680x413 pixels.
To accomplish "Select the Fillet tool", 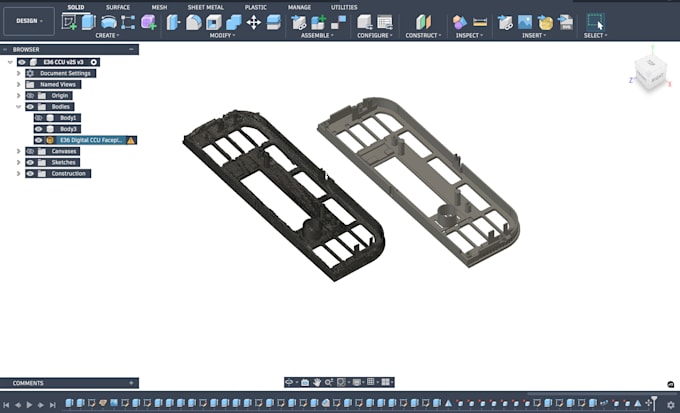I will [x=193, y=22].
